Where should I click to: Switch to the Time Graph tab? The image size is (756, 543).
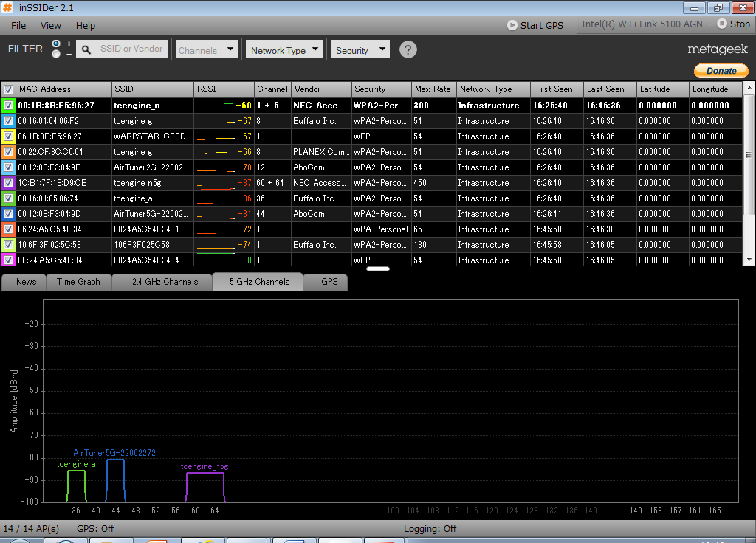tap(78, 282)
